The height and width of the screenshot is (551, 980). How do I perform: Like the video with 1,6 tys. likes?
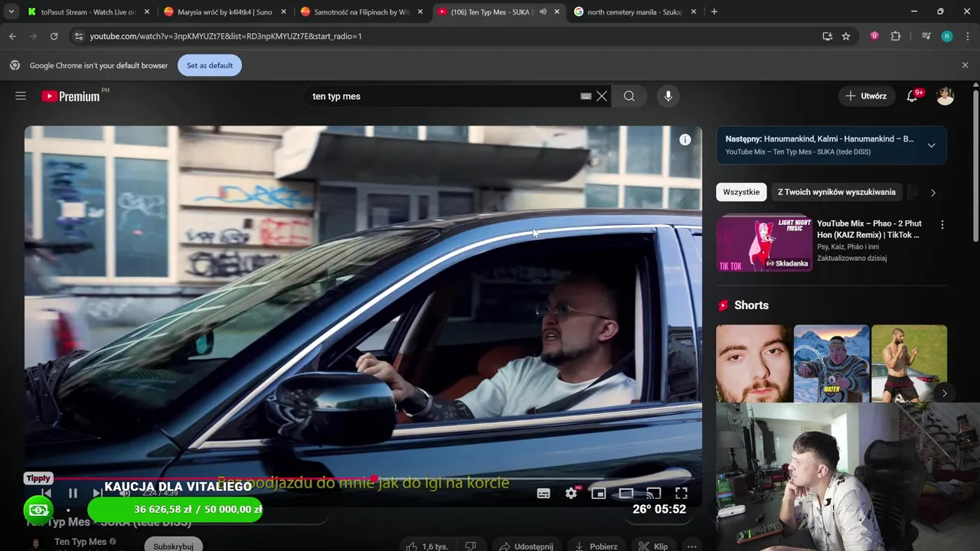point(426,546)
